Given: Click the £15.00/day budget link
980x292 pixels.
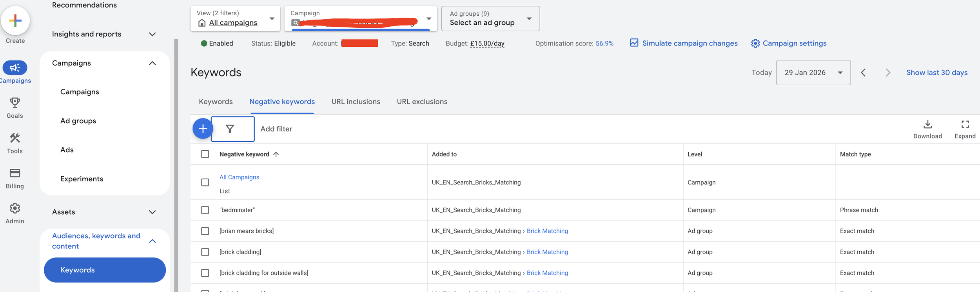Looking at the screenshot, I should coord(487,44).
